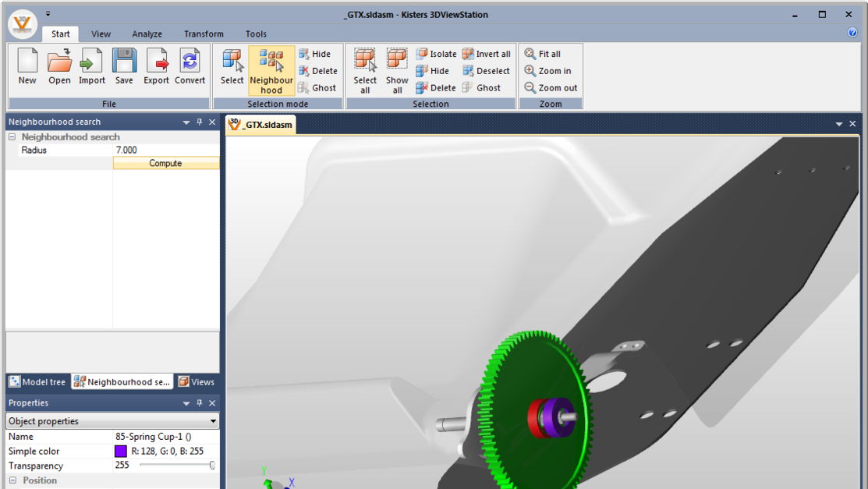Switch to the Neighbourhood search bottom tab
This screenshot has width=868, height=489.
122,381
